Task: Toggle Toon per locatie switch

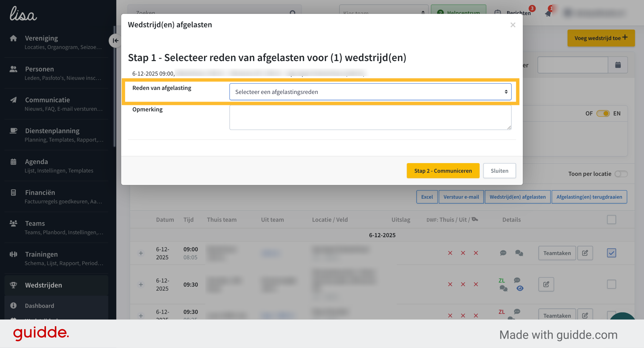Action: point(621,174)
